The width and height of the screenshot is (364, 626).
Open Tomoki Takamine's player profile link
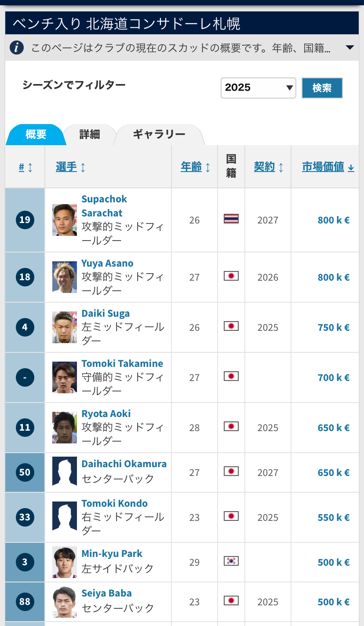122,364
